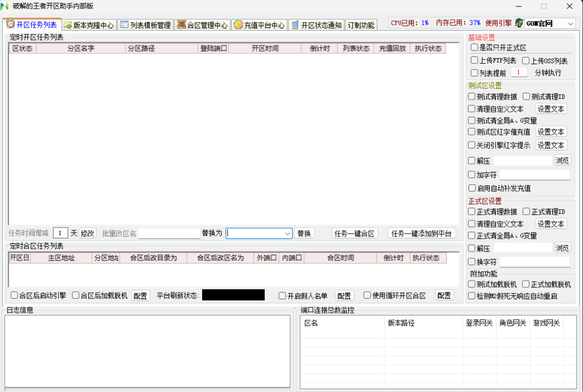Click the black 平台刷新状态 indicator box

[233, 295]
